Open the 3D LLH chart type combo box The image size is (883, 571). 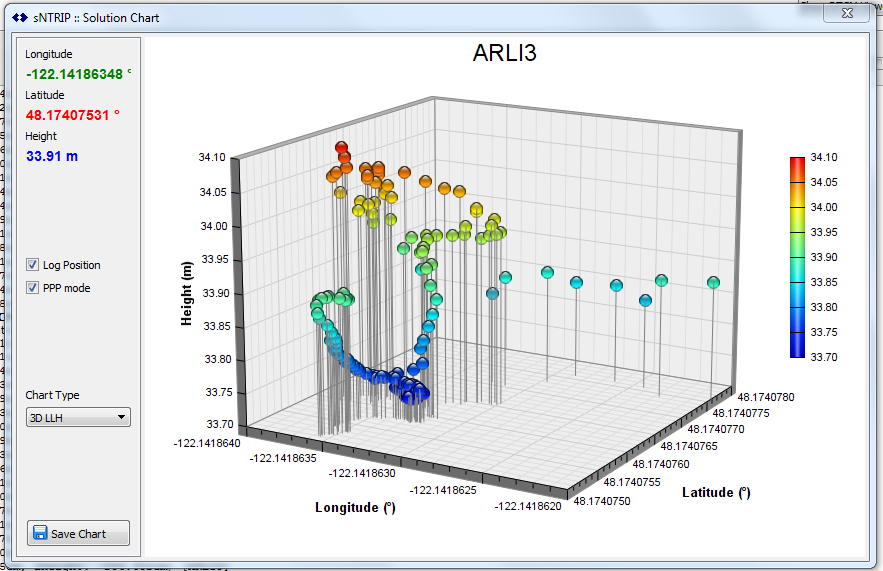(x=78, y=418)
